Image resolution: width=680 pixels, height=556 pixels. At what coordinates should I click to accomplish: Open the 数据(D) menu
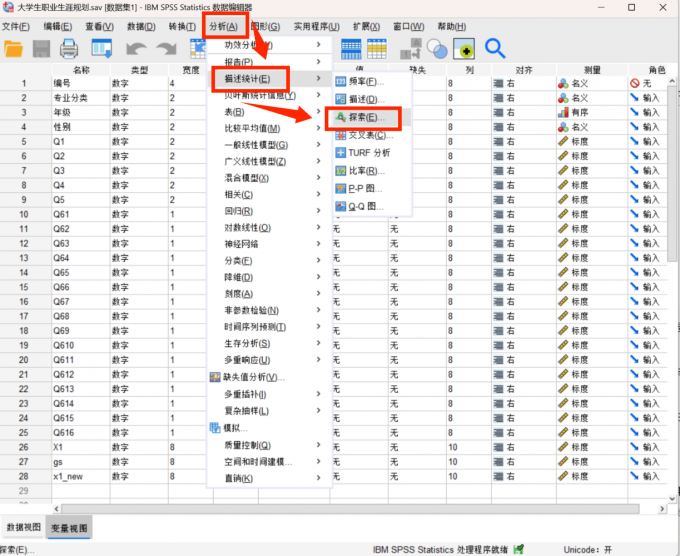[x=141, y=27]
